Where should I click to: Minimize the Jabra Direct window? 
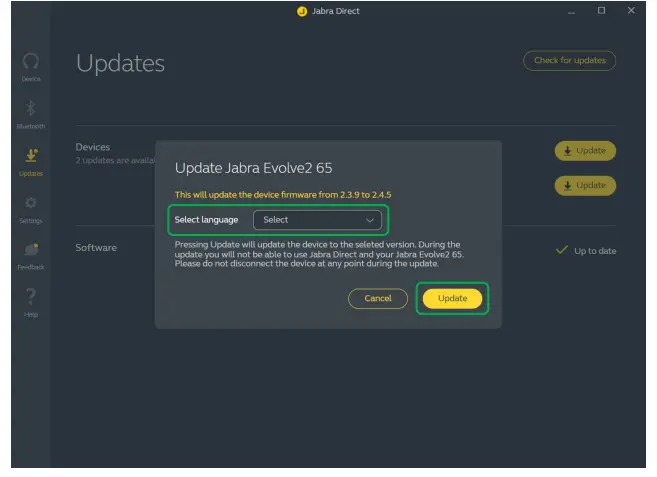(x=571, y=11)
